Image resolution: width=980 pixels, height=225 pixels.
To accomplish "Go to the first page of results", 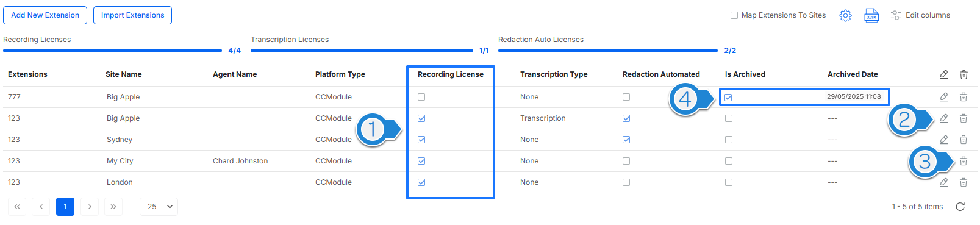I will 17,207.
